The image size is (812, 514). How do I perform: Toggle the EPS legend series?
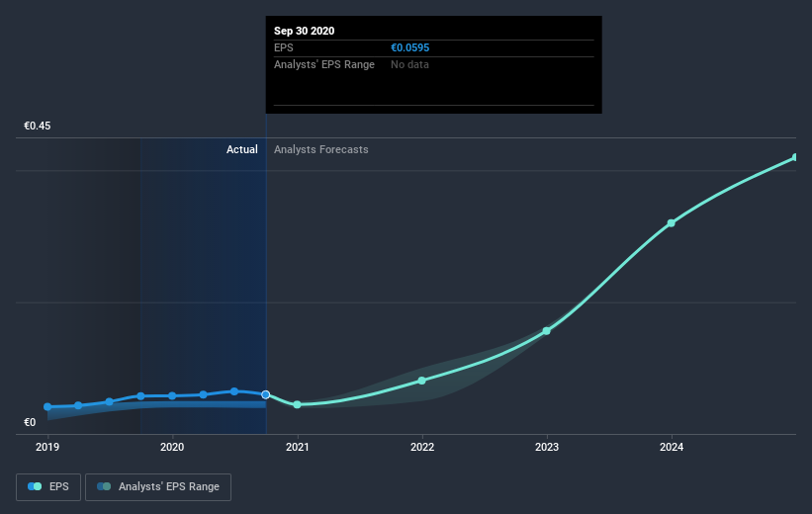tap(48, 486)
